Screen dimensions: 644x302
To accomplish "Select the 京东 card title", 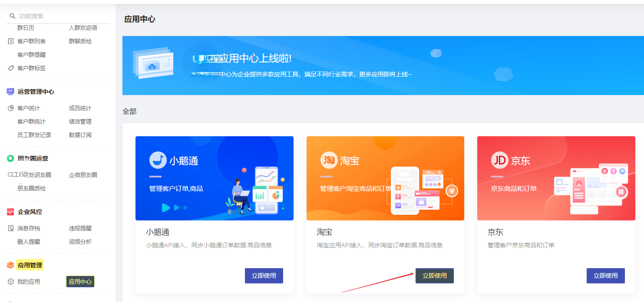I will tap(495, 232).
